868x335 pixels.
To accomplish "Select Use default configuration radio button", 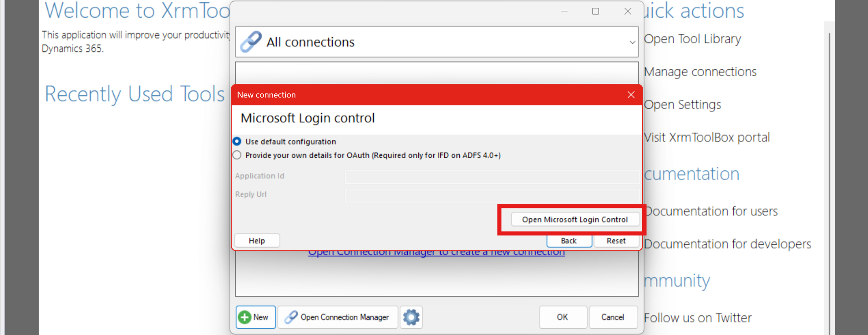I will coord(237,142).
